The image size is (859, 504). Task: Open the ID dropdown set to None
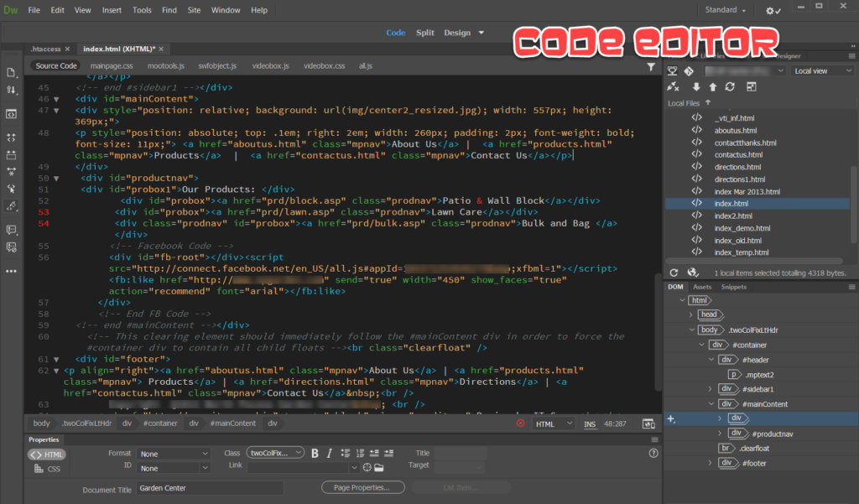[x=173, y=469]
